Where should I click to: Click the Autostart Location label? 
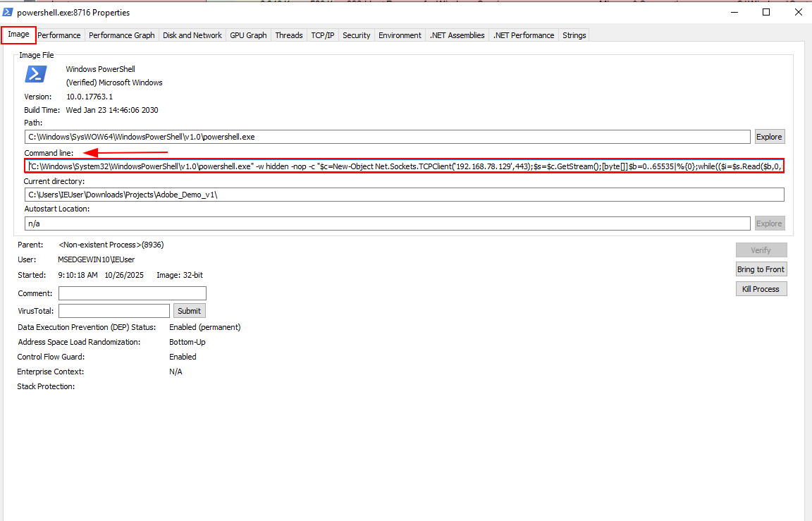(x=57, y=209)
